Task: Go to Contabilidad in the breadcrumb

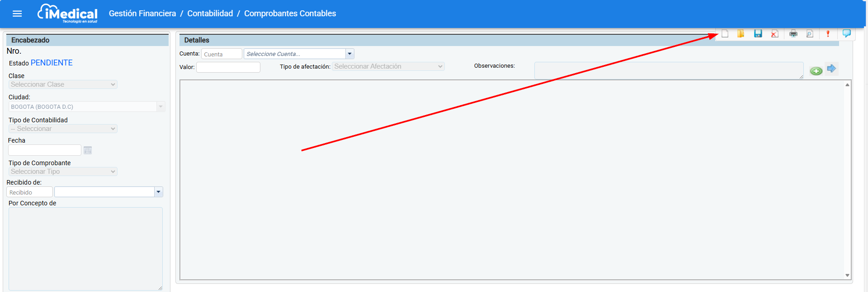Action: [210, 14]
